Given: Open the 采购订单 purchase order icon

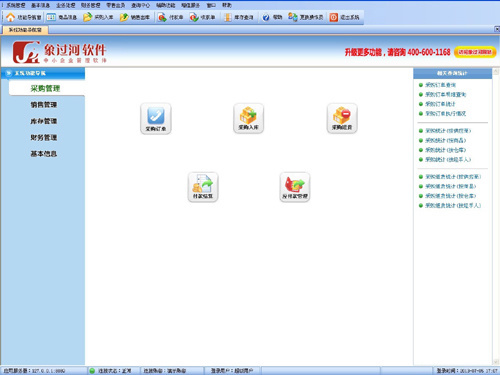Looking at the screenshot, I should tap(156, 118).
